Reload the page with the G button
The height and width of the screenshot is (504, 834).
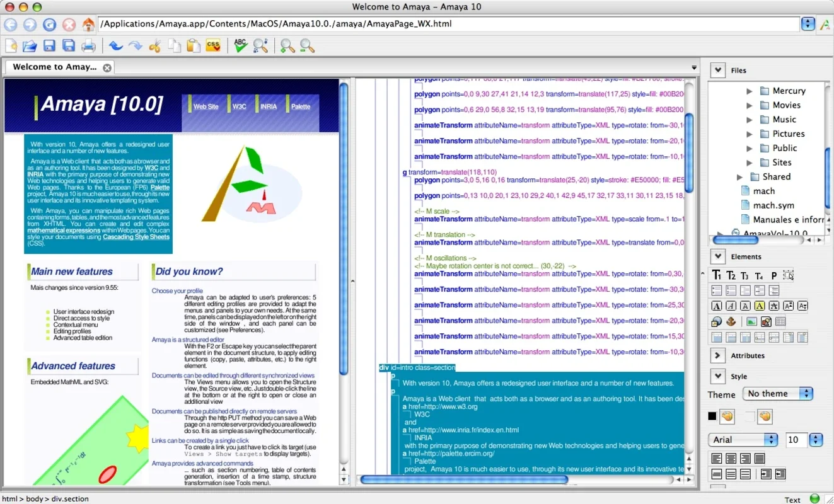pyautogui.click(x=50, y=25)
